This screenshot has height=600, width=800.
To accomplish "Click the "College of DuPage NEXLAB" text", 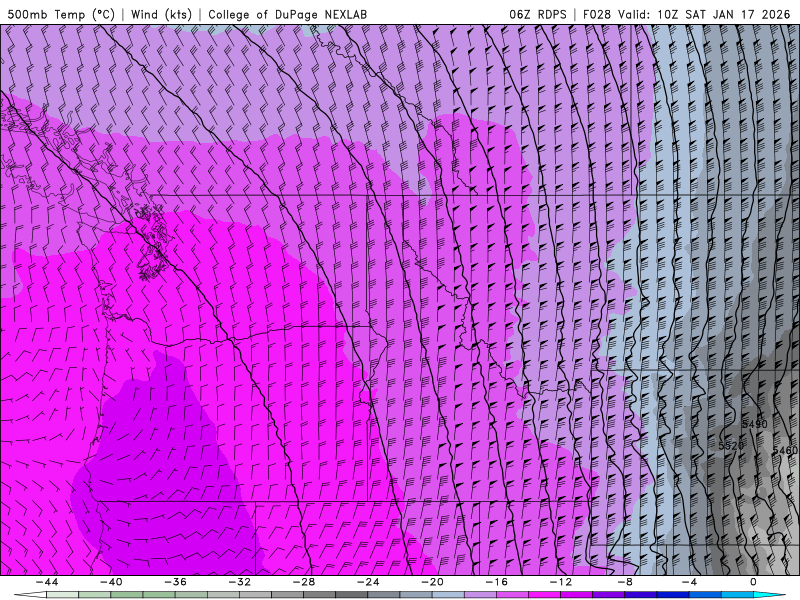I will [287, 14].
